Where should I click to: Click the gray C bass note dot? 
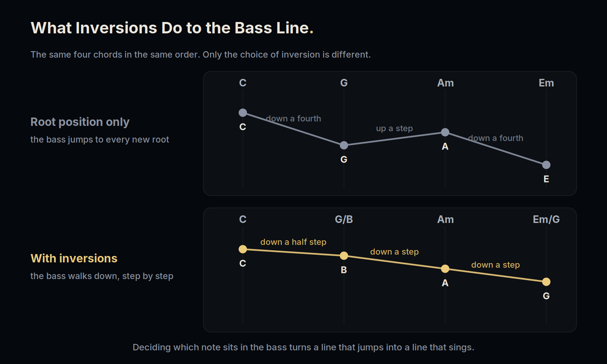(x=243, y=113)
